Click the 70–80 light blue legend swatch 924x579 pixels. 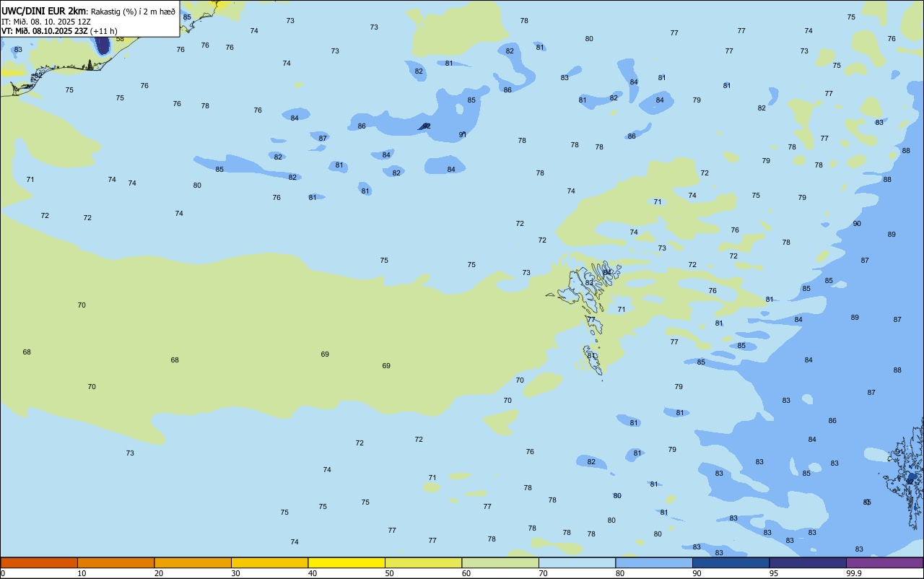point(577,562)
